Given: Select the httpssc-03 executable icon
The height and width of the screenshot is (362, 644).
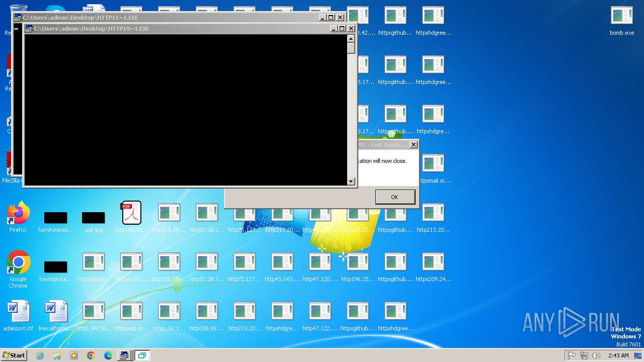Looking at the screenshot, I should coord(131,266).
